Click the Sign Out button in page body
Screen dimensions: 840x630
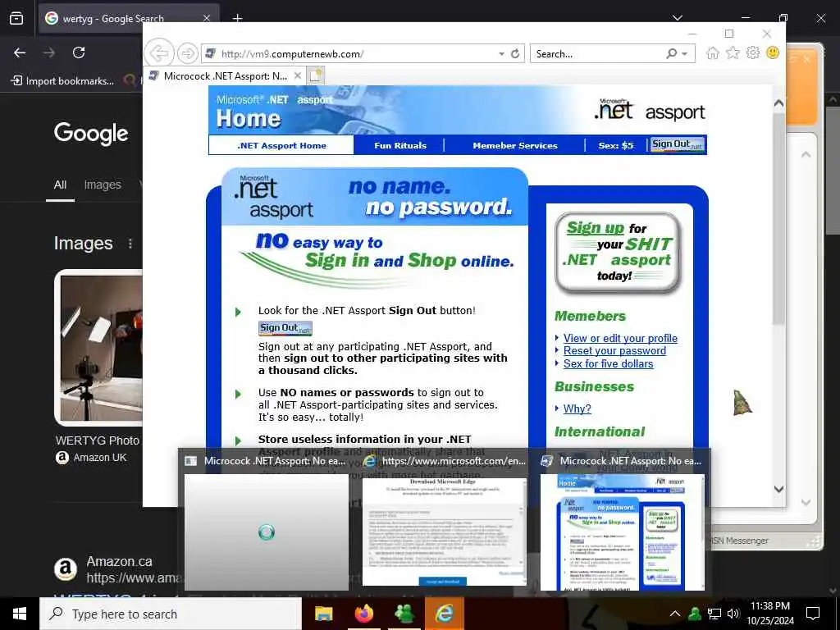pyautogui.click(x=285, y=328)
